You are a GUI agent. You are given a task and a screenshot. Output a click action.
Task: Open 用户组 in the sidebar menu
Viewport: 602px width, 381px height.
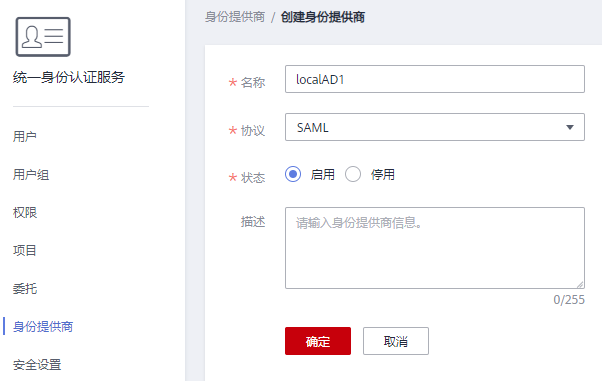[x=31, y=175]
